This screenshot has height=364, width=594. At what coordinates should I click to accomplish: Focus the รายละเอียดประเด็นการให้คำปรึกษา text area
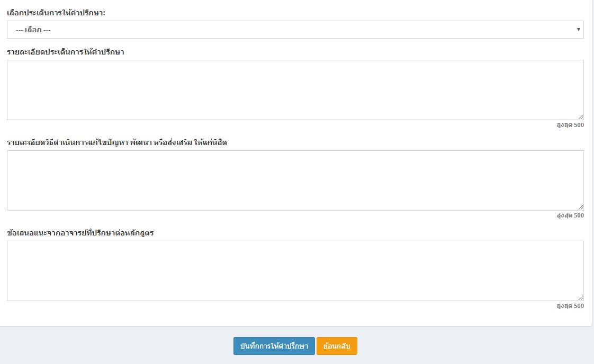point(295,90)
